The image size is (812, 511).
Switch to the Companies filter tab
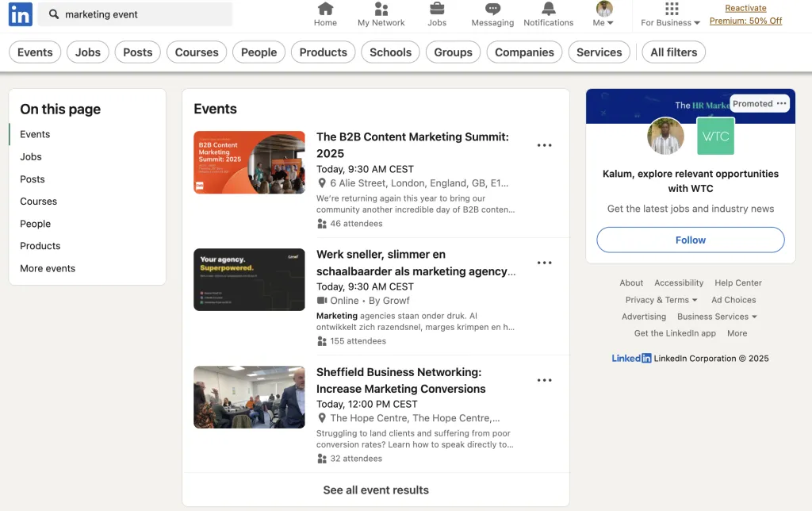pos(524,52)
